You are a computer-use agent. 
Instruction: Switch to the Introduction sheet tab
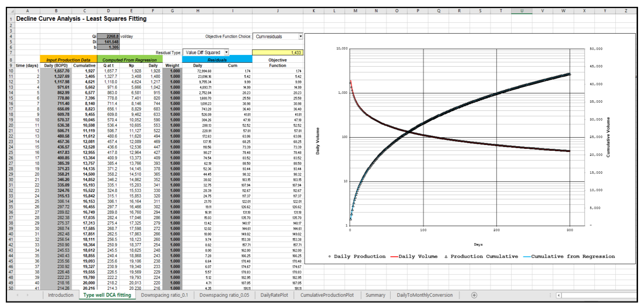(61, 295)
